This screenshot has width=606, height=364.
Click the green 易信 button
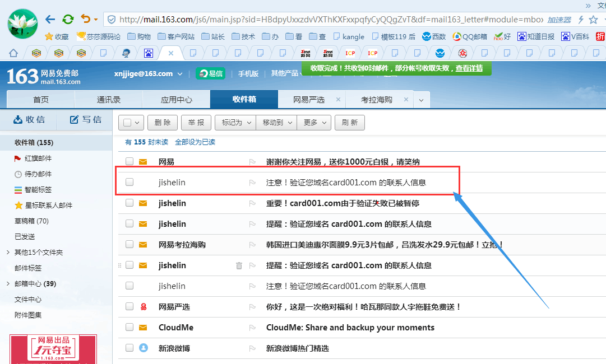pos(211,73)
